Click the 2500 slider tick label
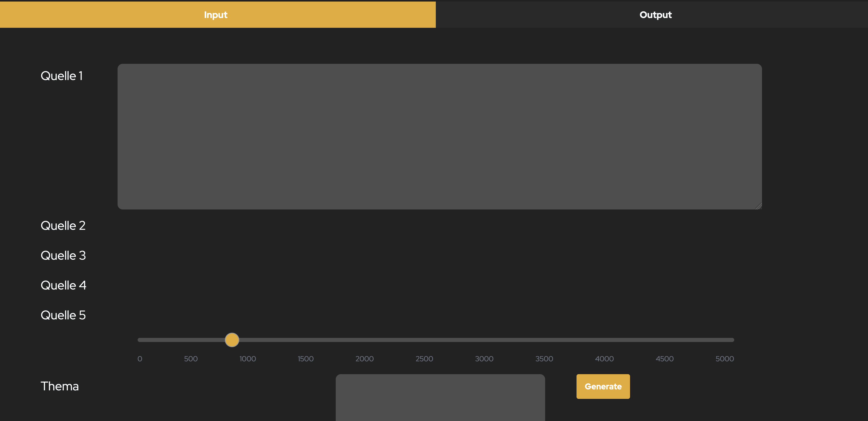 click(424, 359)
